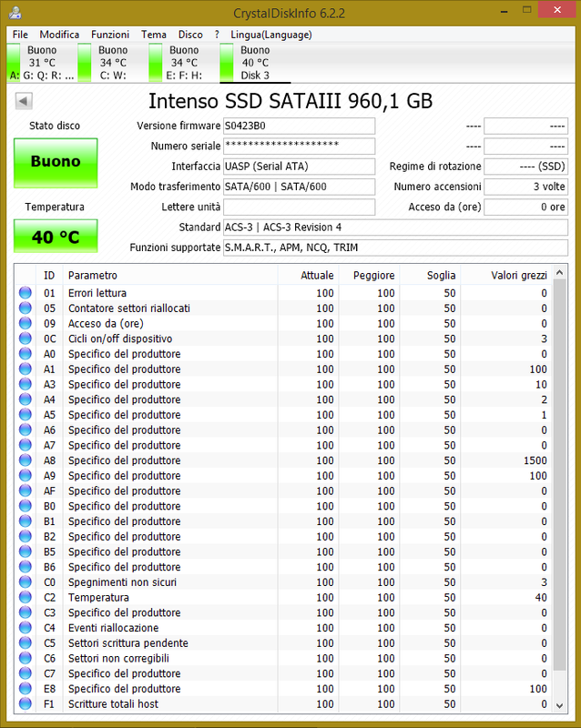
Task: Click the green 40 °C temperature button
Action: (56, 237)
